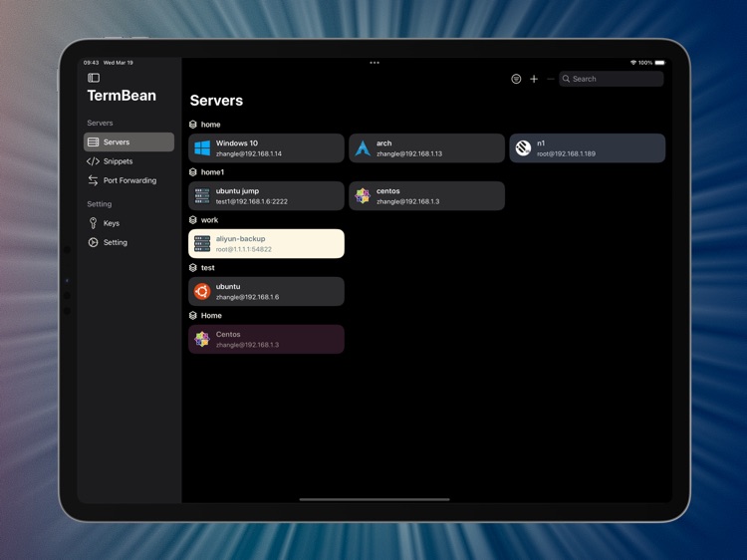
Task: Click the capitalized Home group header icon
Action: [193, 316]
